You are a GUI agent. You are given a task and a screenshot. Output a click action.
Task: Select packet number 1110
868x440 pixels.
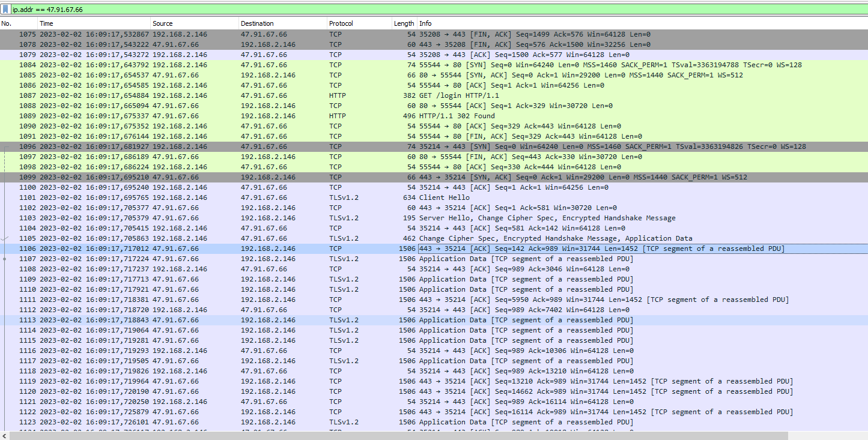(434, 289)
